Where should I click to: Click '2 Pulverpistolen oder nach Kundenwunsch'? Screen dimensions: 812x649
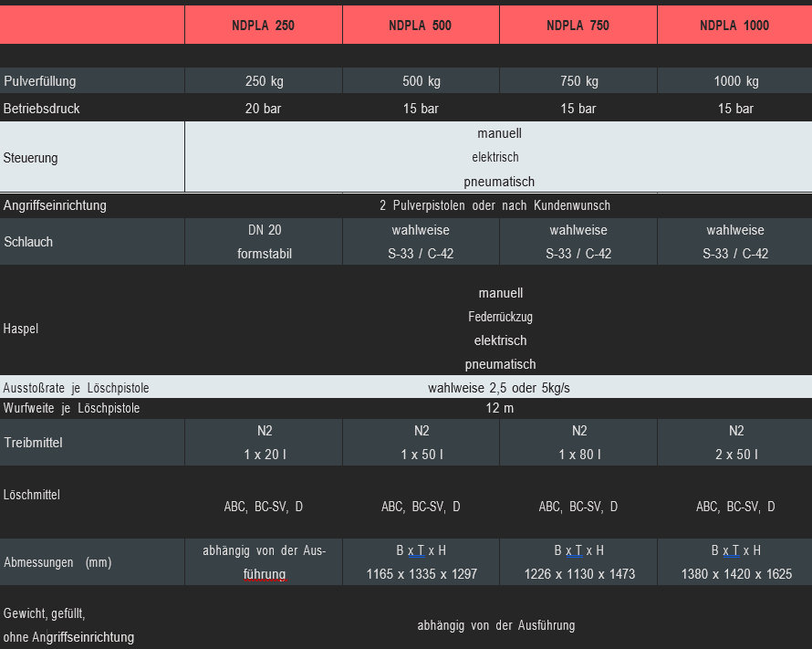(494, 205)
